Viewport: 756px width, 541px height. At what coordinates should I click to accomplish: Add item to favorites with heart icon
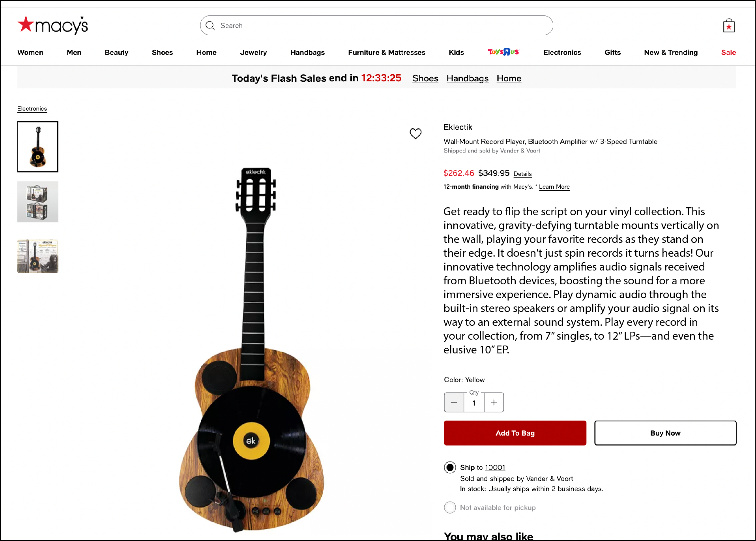[415, 134]
